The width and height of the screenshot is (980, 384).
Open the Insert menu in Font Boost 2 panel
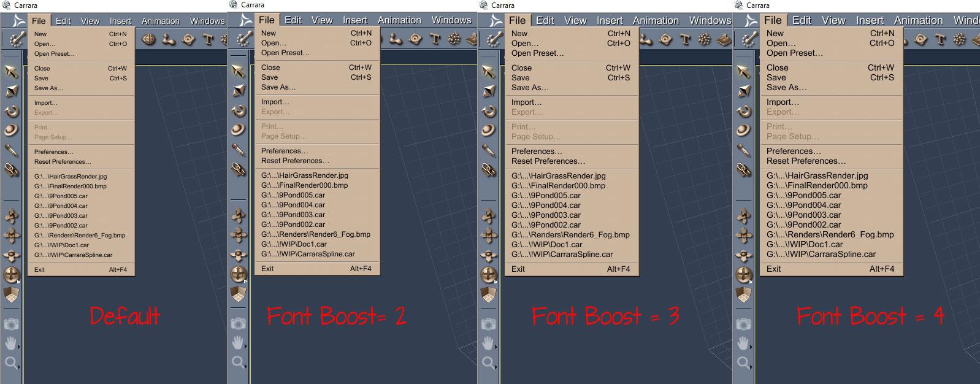355,20
